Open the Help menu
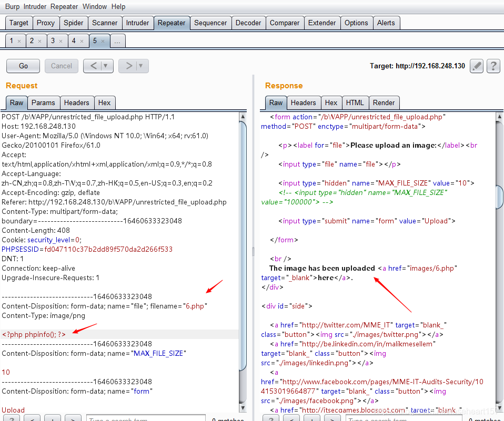504x421 pixels. pos(118,6)
